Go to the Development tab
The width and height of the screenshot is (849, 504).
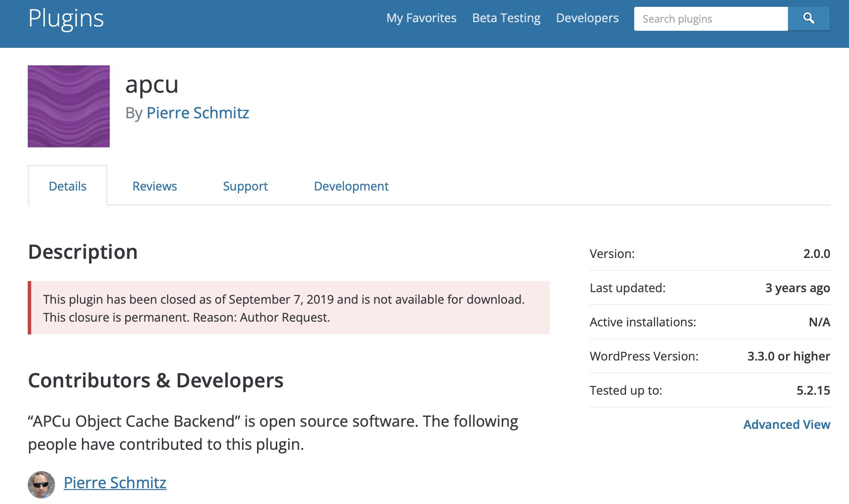coord(351,186)
